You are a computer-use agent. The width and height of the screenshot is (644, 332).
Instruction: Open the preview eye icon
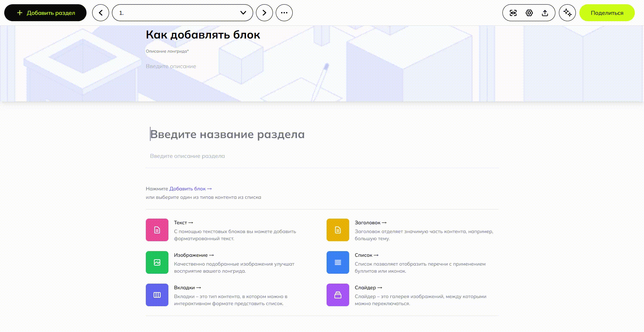pyautogui.click(x=513, y=13)
